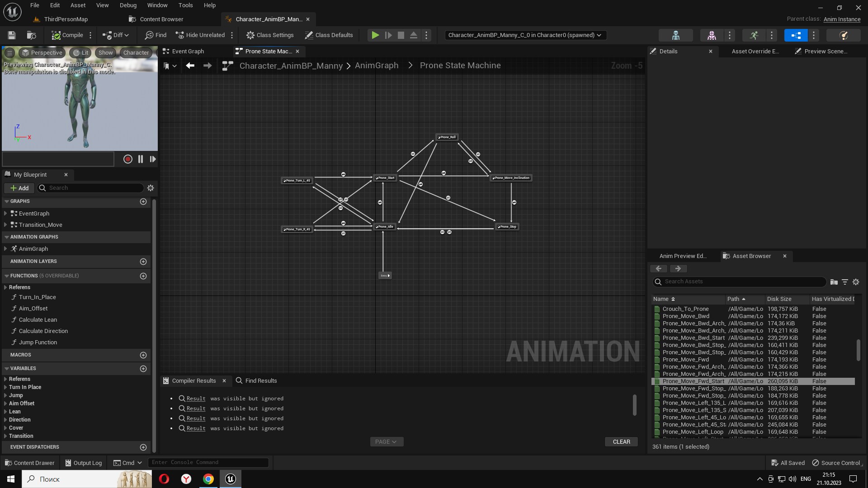
Task: Open the Diff dropdown
Action: pyautogui.click(x=116, y=35)
